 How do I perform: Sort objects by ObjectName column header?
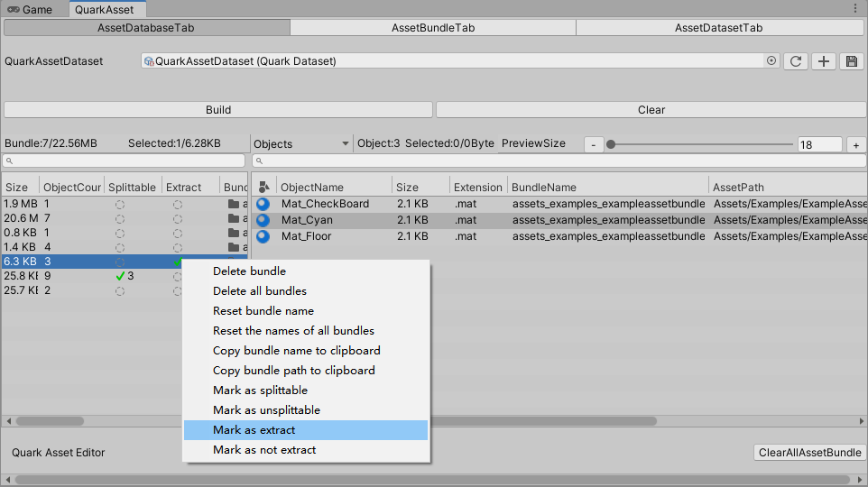click(x=334, y=187)
